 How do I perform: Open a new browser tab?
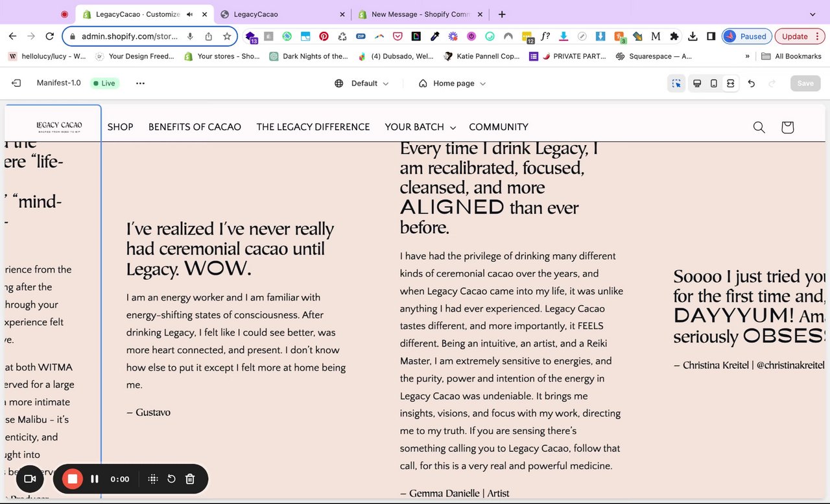[502, 14]
